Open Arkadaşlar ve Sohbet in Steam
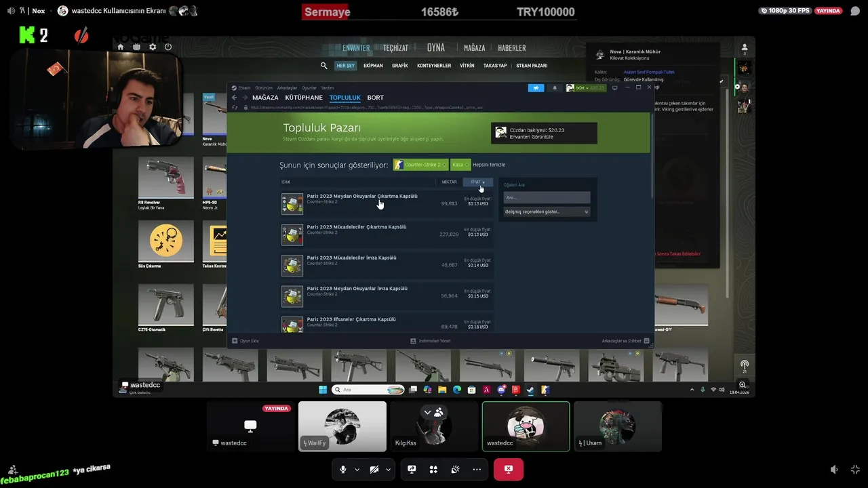Screen dimensions: 868x488 [x=625, y=341]
